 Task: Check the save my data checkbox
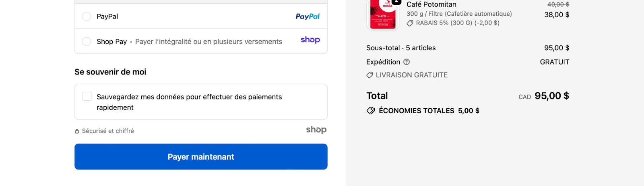[87, 96]
